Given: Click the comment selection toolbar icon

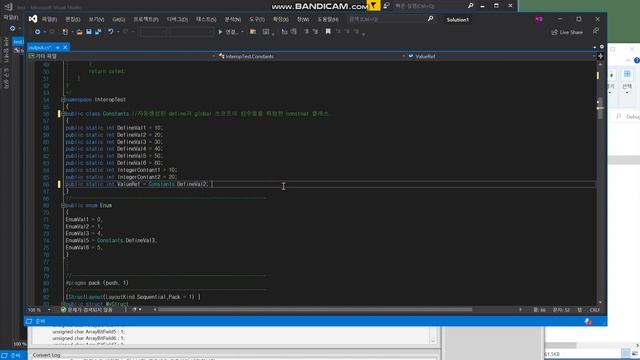Looking at the screenshot, I should click(284, 32).
